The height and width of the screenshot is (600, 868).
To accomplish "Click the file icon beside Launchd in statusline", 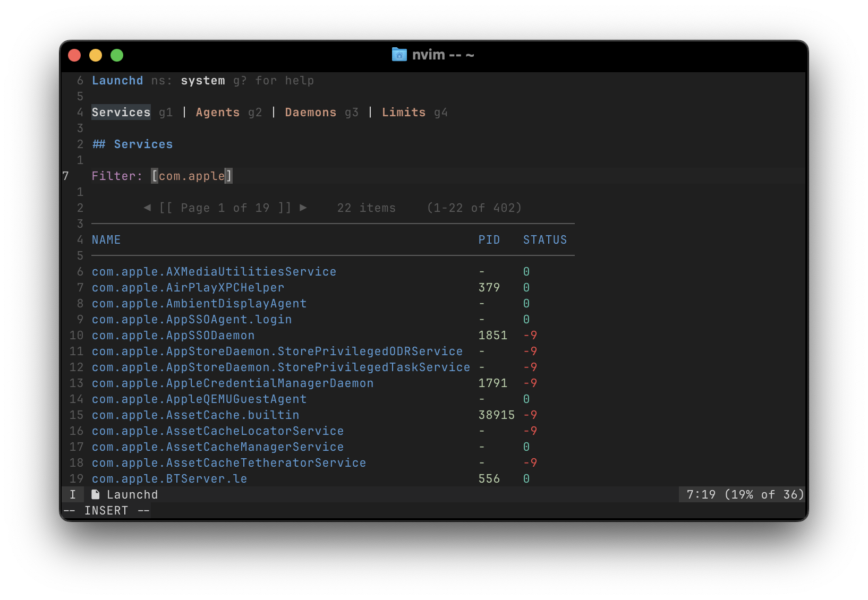I will (96, 494).
